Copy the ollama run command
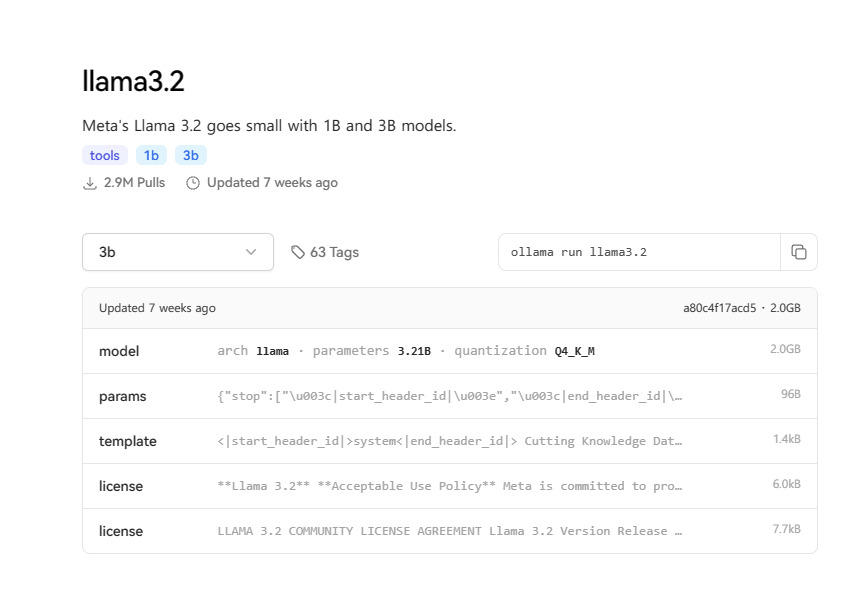This screenshot has width=863, height=605. (x=798, y=252)
